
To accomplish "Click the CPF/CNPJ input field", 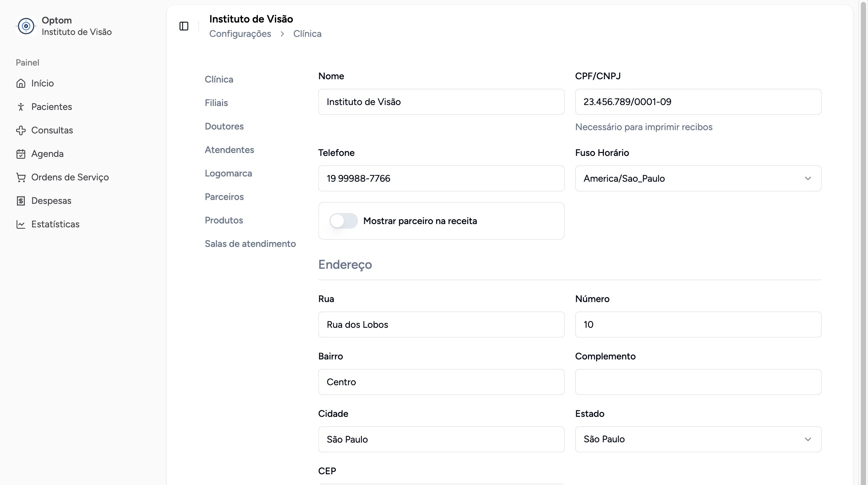I will tap(698, 102).
